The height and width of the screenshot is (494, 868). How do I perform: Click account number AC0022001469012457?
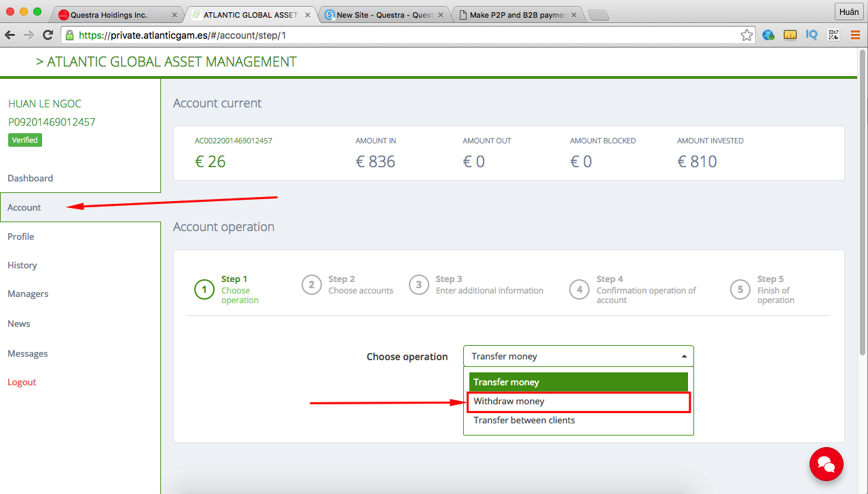[x=233, y=141]
